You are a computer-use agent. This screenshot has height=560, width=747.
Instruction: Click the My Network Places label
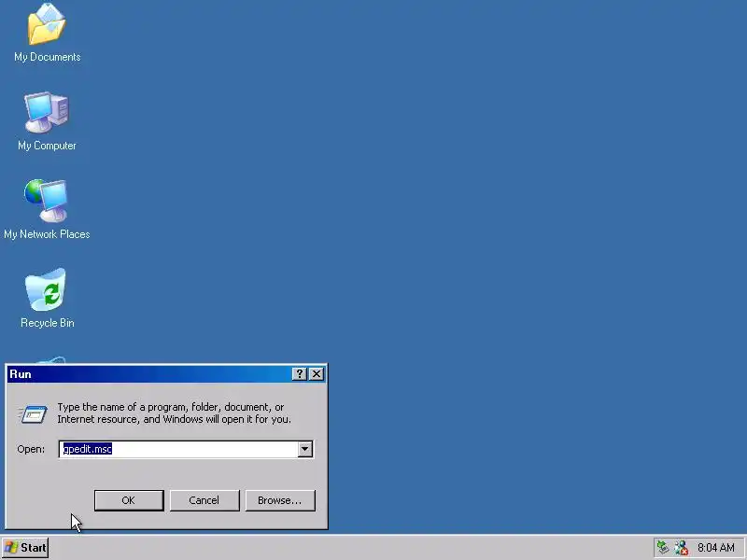pyautogui.click(x=47, y=234)
